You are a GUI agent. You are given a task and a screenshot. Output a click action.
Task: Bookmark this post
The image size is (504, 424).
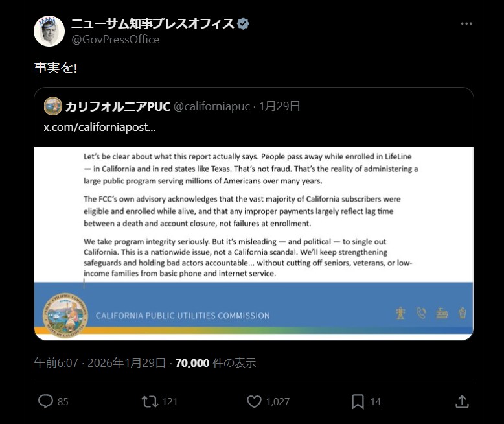[x=358, y=401]
